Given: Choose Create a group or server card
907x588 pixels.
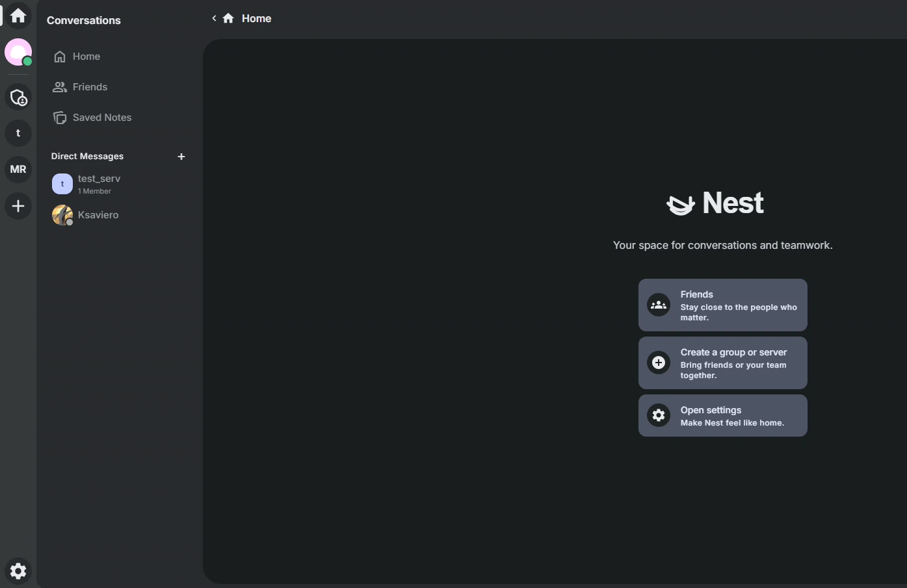Looking at the screenshot, I should [723, 363].
